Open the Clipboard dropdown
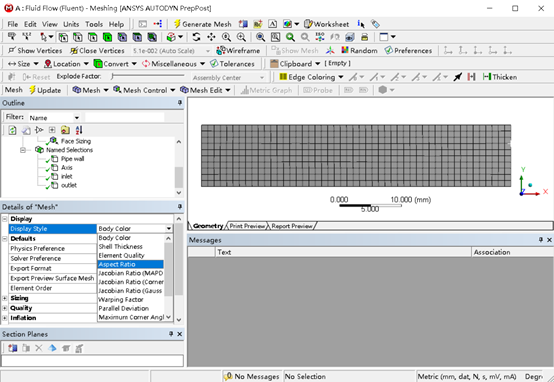This screenshot has height=382, width=554. click(x=295, y=64)
